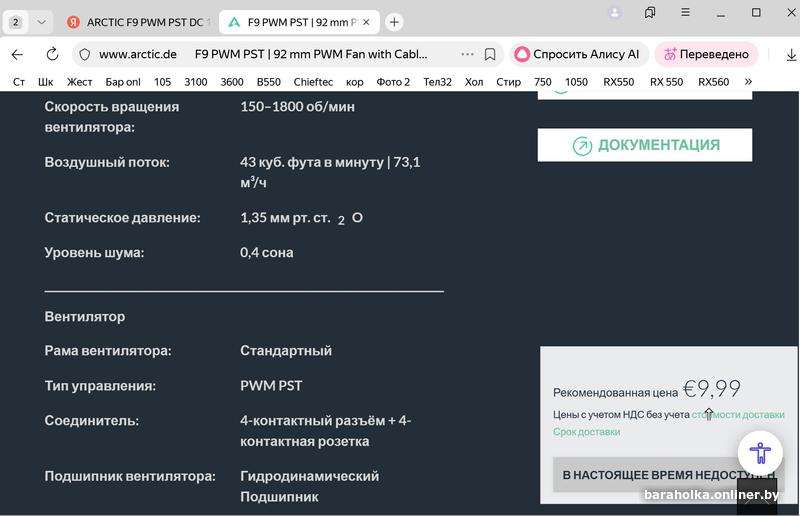Click the Уровень шума label
Viewport: 800px width, 516px height.
coord(94,253)
